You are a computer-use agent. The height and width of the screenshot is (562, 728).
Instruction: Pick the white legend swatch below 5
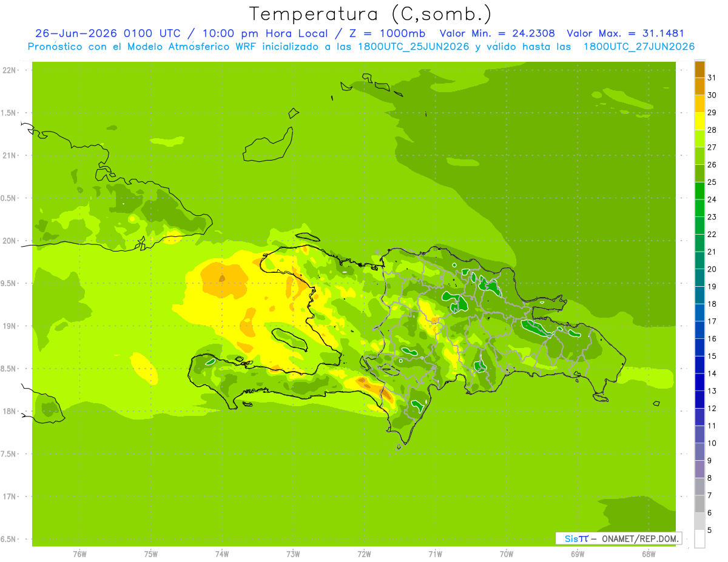(699, 539)
